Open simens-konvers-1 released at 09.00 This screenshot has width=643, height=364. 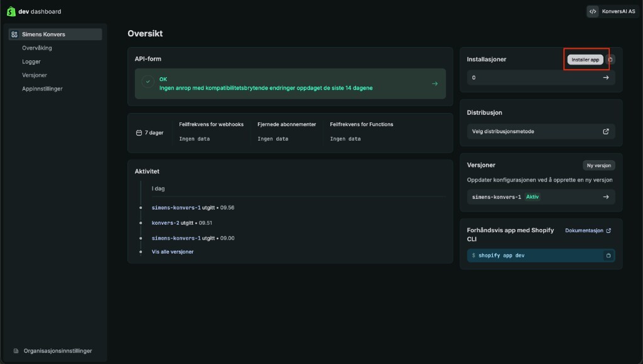click(176, 238)
